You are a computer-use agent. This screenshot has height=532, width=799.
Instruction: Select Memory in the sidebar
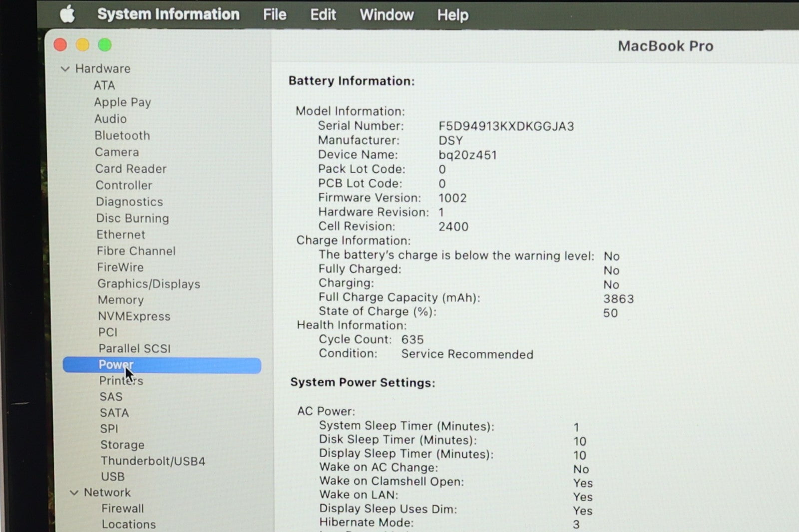(121, 300)
